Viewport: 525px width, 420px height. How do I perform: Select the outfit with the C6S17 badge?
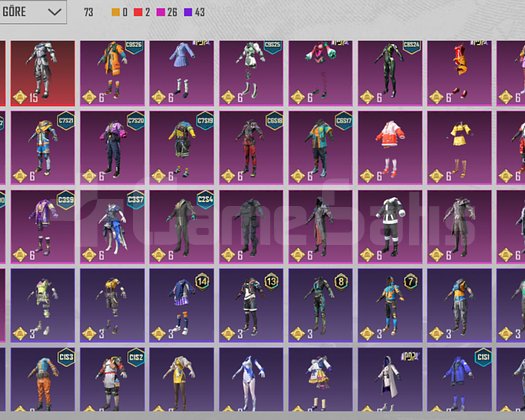[x=320, y=148]
